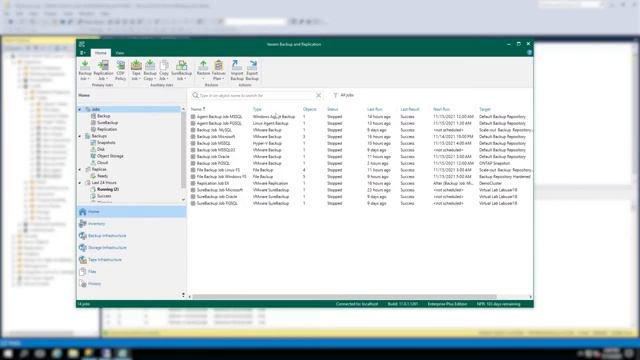Open the Files view
Viewport: 640px width, 360px height.
pyautogui.click(x=131, y=271)
